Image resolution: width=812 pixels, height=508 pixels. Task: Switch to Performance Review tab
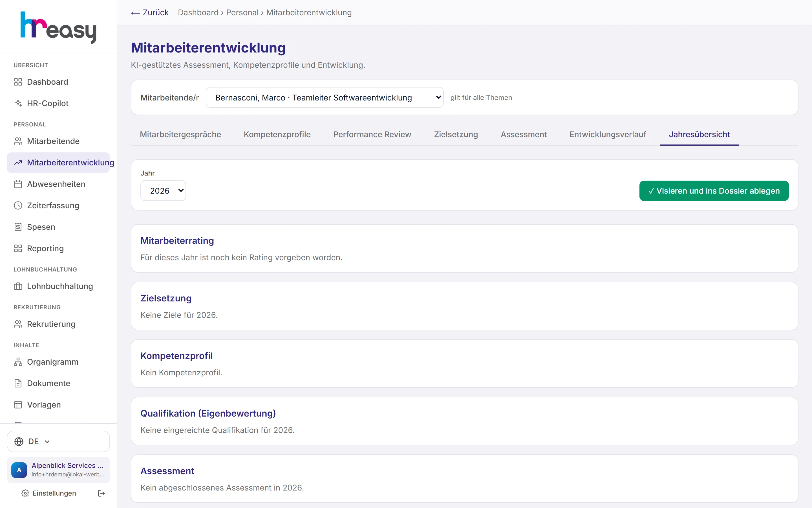(x=372, y=134)
